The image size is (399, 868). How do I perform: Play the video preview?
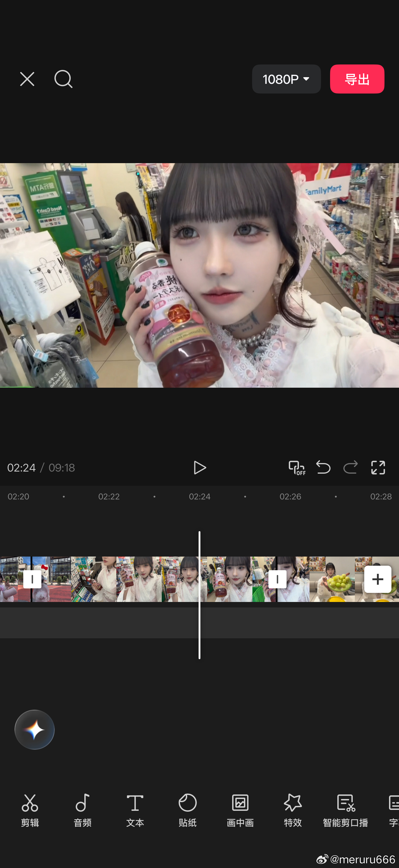click(199, 468)
